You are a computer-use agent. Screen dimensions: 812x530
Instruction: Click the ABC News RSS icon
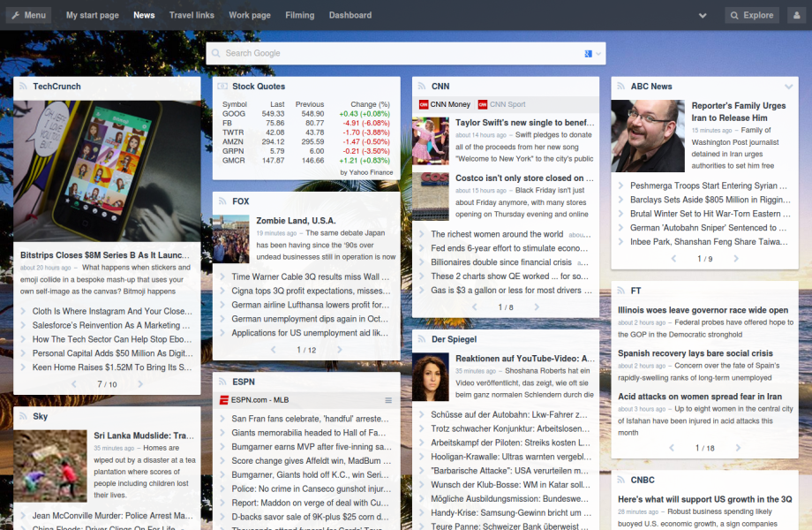pos(620,86)
